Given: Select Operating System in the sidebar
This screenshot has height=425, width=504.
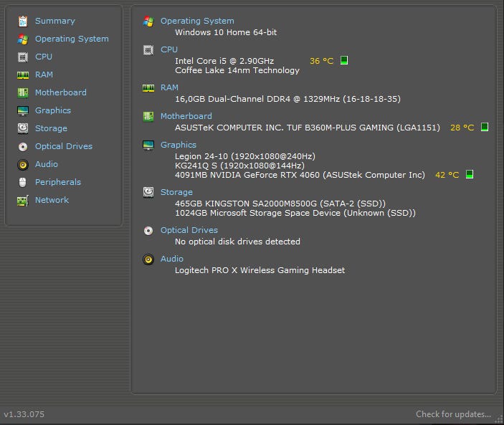Looking at the screenshot, I should 72,39.
